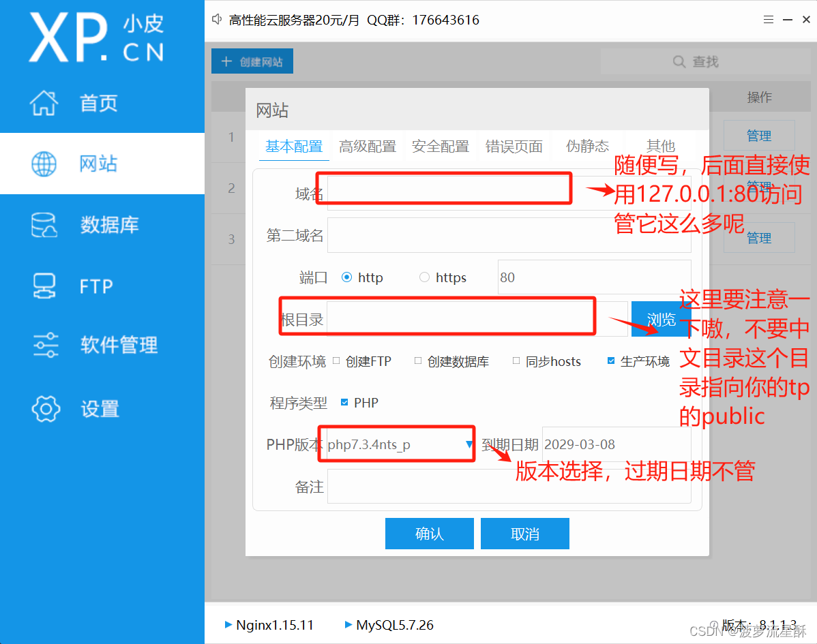The width and height of the screenshot is (817, 644).
Task: Select the 数据库 sidebar menu label
Action: tap(109, 225)
